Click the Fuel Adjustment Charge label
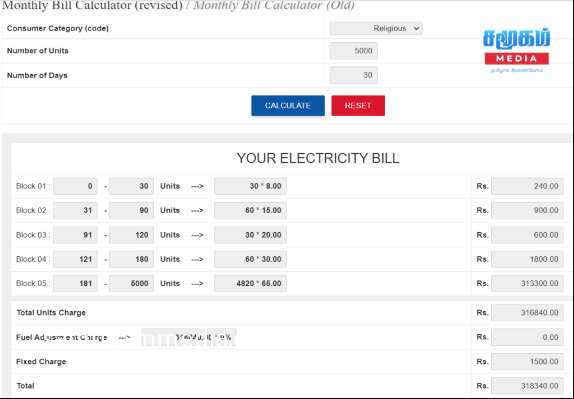 pos(62,337)
